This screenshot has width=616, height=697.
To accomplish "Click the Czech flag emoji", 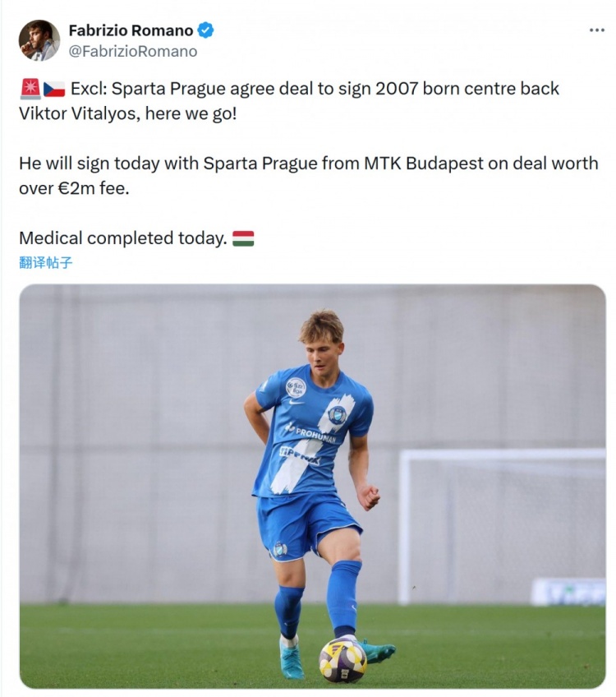I will 54,89.
